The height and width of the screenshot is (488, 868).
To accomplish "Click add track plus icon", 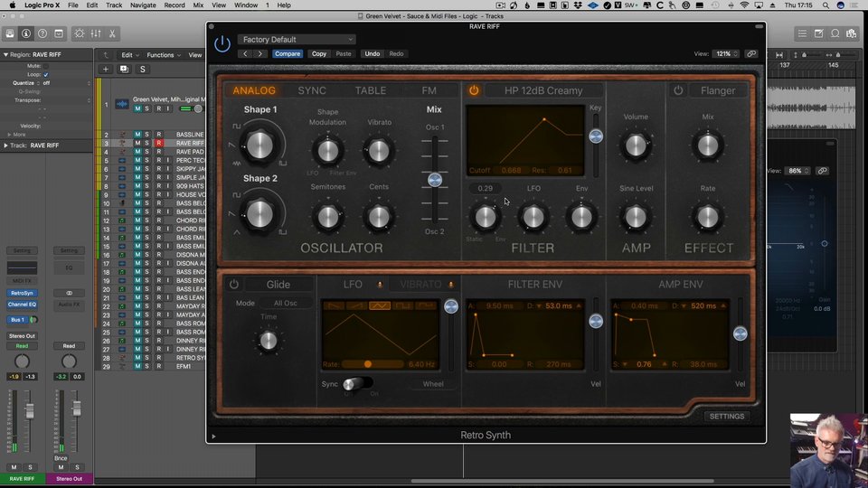I will pos(105,70).
